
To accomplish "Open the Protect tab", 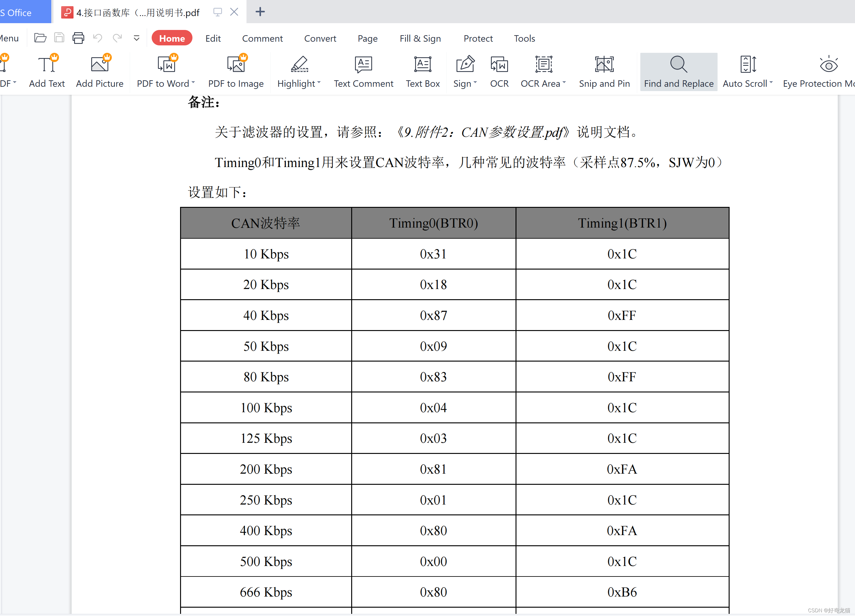I will point(478,38).
